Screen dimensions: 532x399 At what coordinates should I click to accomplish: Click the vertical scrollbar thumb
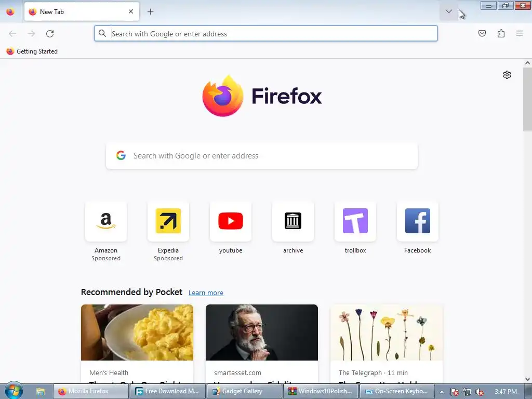tap(527, 99)
